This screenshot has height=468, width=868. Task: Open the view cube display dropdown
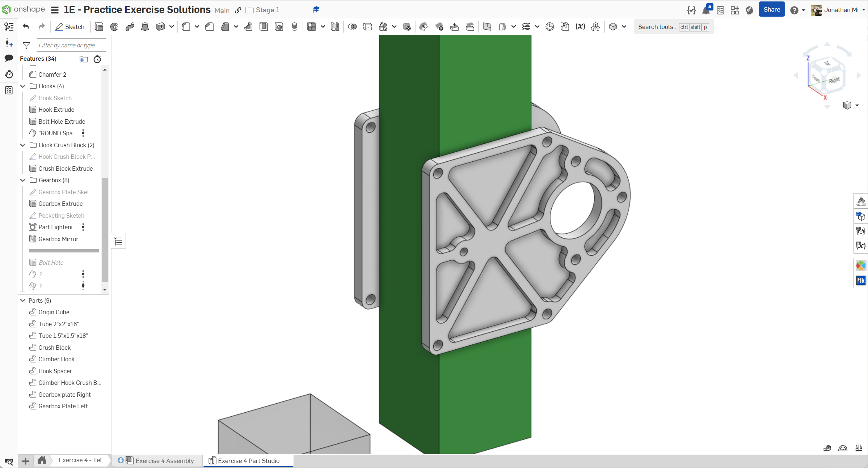[857, 106]
